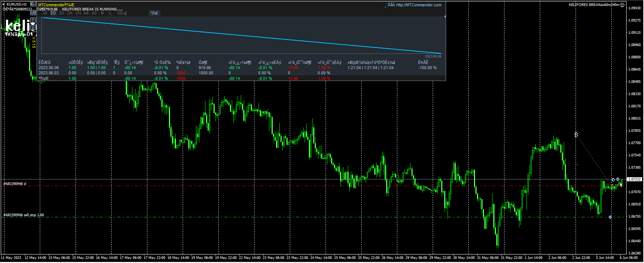Click the '11 May 2023' time axis label

[11, 258]
